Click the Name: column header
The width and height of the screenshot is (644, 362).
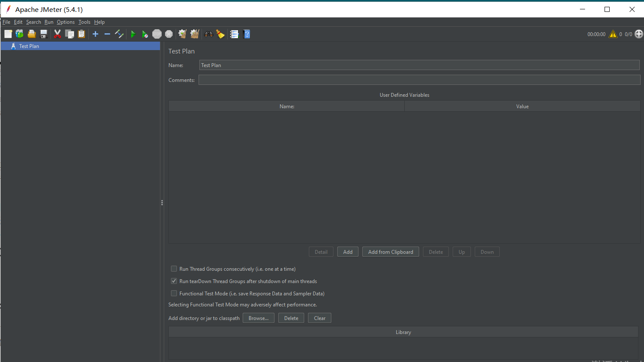(x=287, y=106)
